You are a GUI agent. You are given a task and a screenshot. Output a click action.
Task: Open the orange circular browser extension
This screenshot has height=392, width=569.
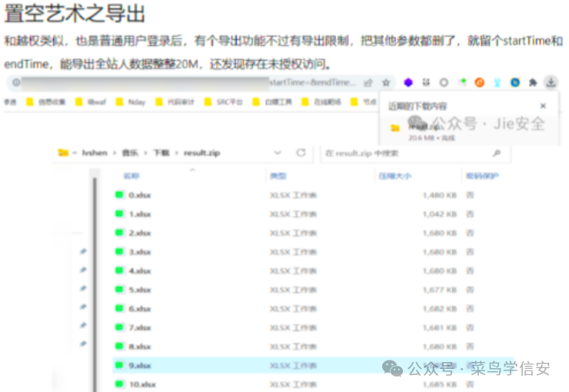pyautogui.click(x=479, y=83)
